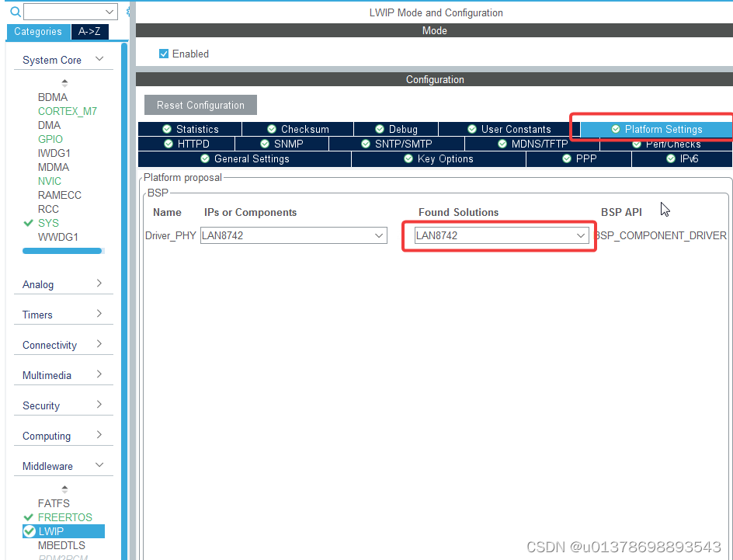This screenshot has width=733, height=560.
Task: Select LWIP middleware entry
Action: pos(64,531)
